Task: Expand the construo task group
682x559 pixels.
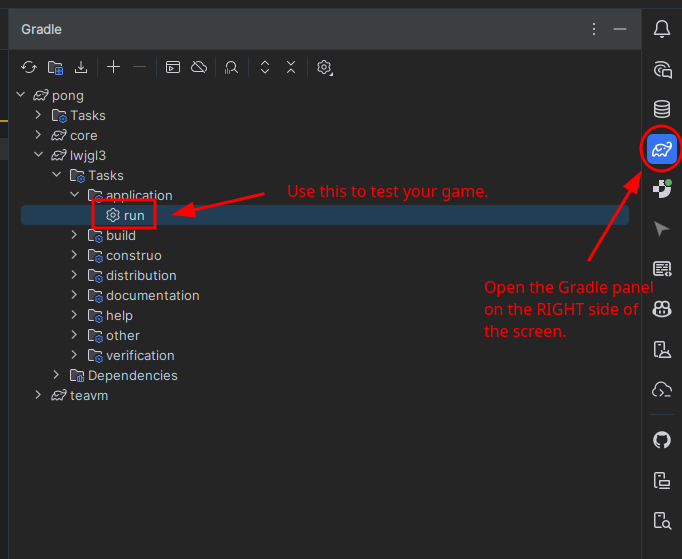Action: (x=74, y=255)
